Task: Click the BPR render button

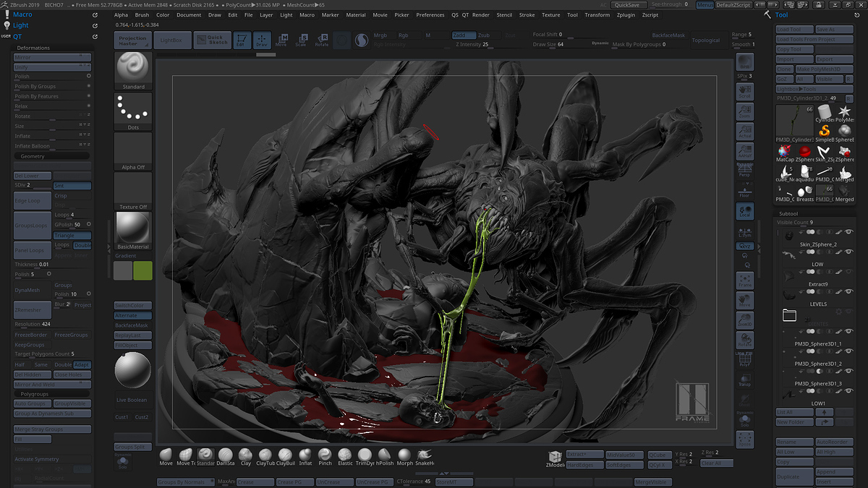Action: (744, 62)
